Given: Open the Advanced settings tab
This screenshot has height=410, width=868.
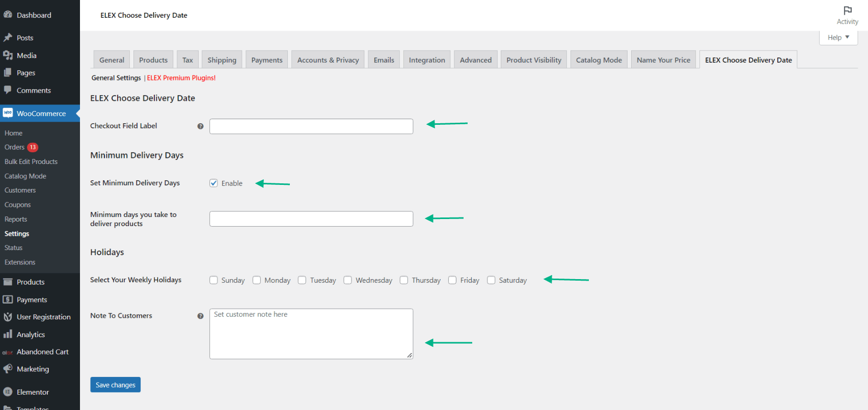Looking at the screenshot, I should point(476,60).
